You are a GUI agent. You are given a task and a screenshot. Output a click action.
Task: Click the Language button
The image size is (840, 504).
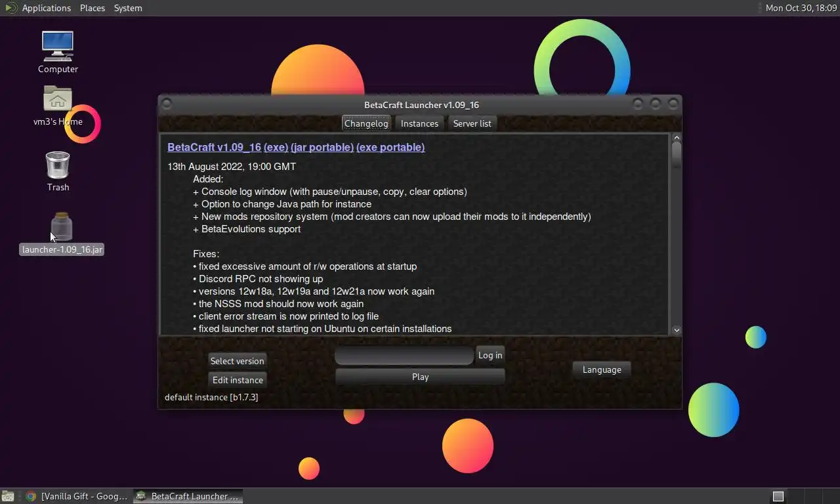602,369
